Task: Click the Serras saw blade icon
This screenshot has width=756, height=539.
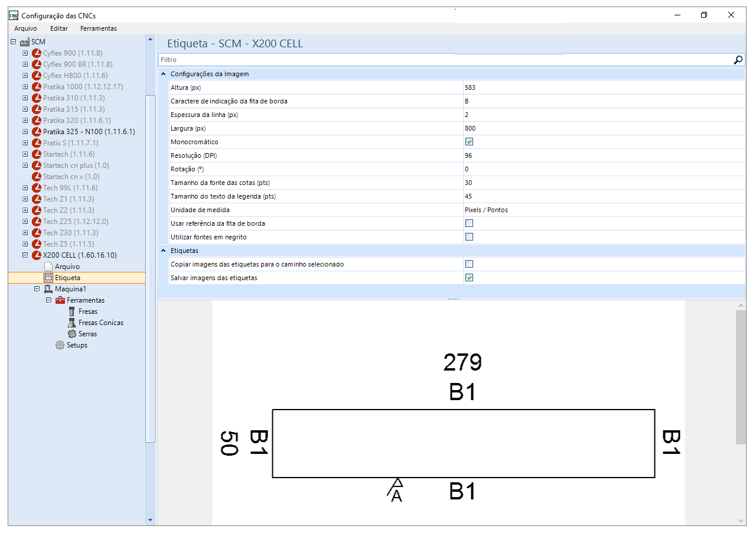Action: click(x=72, y=334)
